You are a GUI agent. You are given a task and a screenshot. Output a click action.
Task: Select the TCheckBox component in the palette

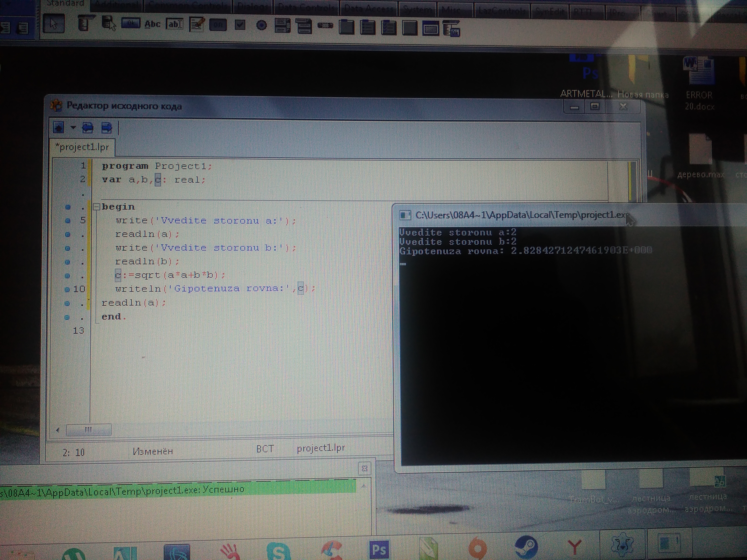(x=240, y=25)
